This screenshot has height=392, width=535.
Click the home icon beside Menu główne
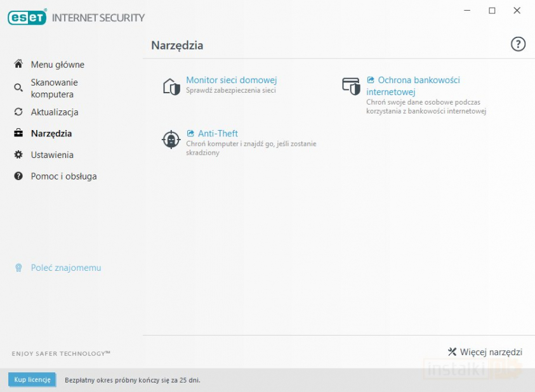pyautogui.click(x=18, y=64)
